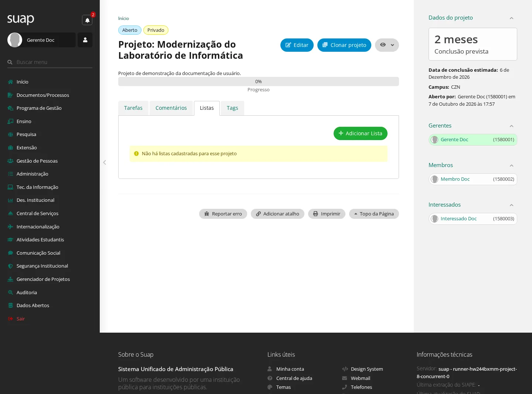The height and width of the screenshot is (394, 532).
Task: Collapse the Interessados section
Action: [x=511, y=205]
